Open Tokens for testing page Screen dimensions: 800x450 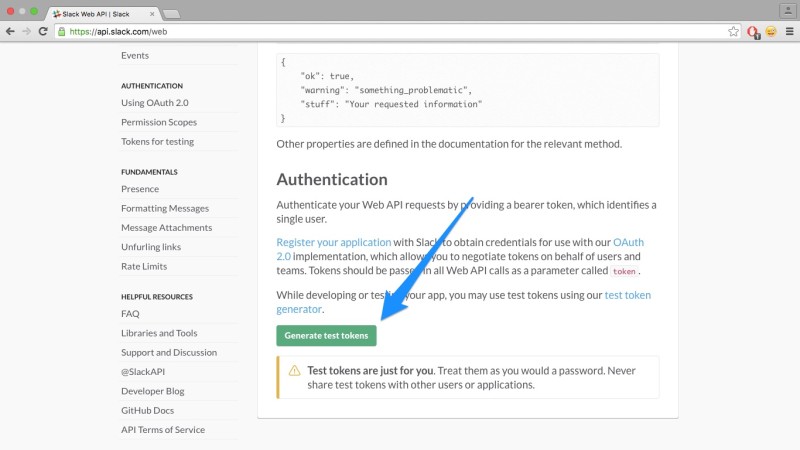point(157,141)
